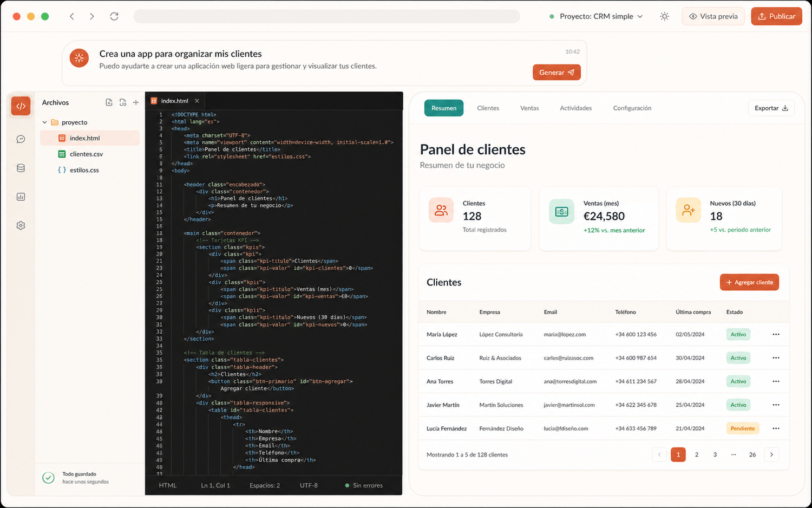
Task: Open row options for Lucía Fernández
Action: click(776, 428)
